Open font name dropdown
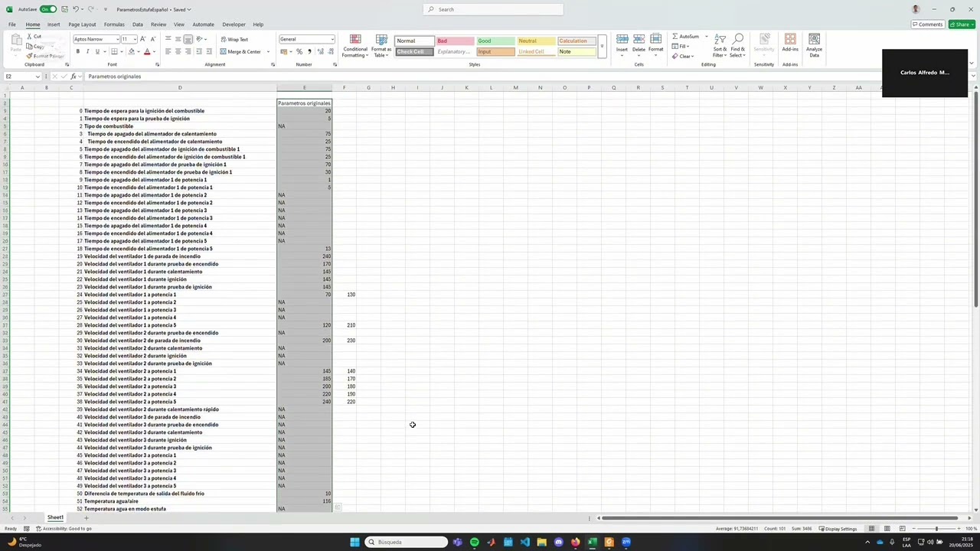 click(x=117, y=39)
